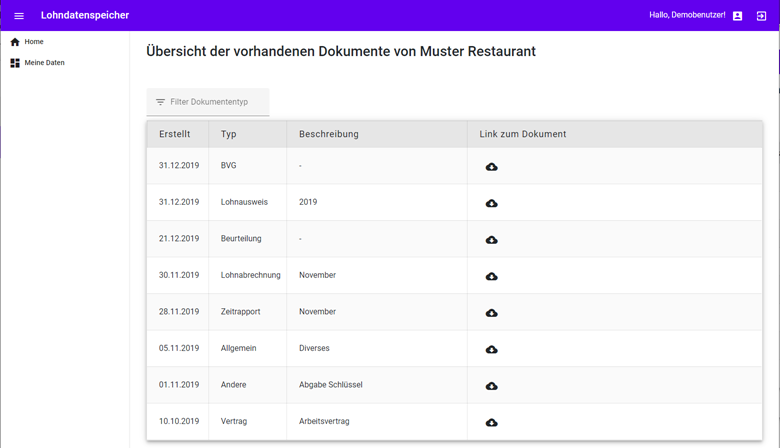The height and width of the screenshot is (448, 780).
Task: Click the logout icon in header
Action: [761, 16]
